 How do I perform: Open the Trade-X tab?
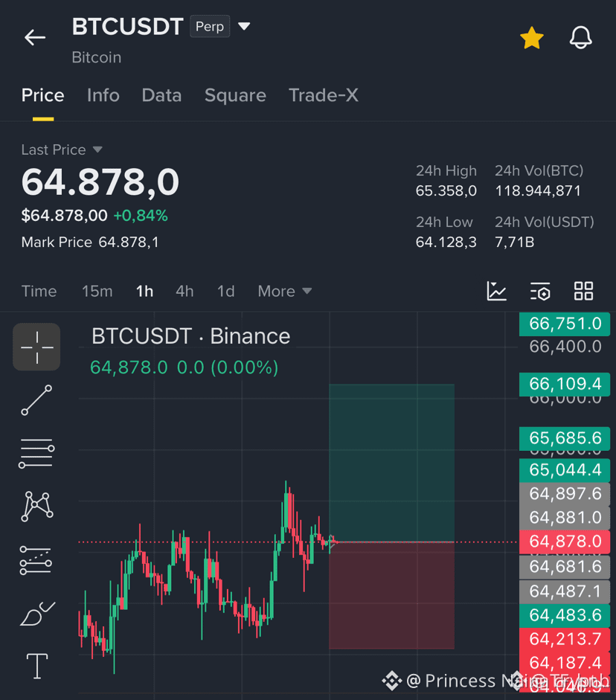(323, 95)
